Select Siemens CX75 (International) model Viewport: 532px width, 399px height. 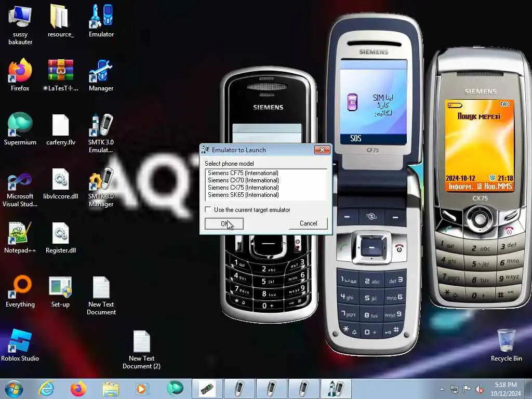243,187
